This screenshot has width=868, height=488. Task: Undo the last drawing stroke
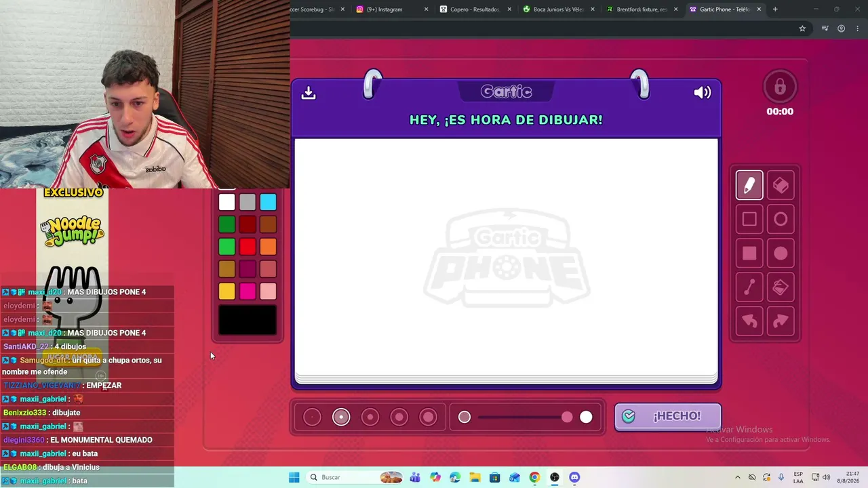click(749, 321)
